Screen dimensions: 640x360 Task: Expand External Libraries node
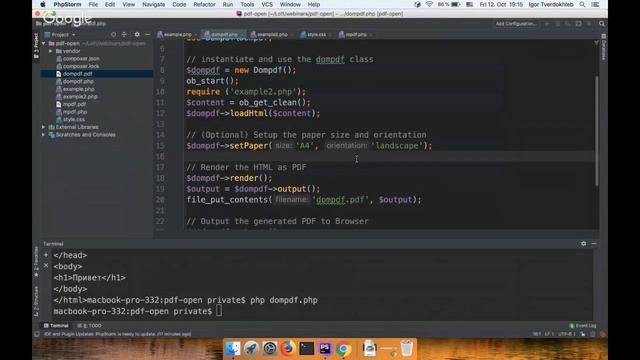tap(44, 127)
